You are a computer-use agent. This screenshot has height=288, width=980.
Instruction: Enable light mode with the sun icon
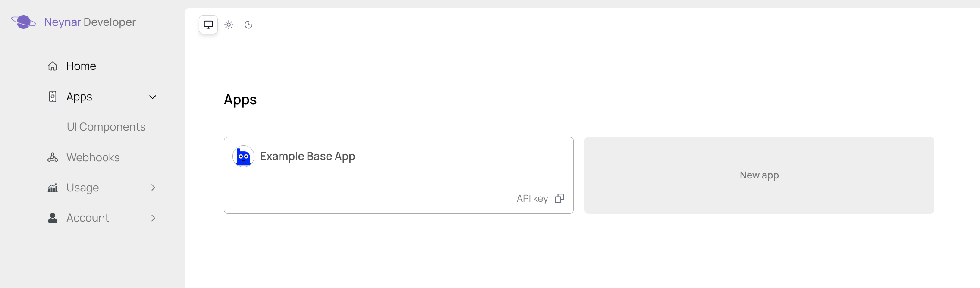pos(229,24)
